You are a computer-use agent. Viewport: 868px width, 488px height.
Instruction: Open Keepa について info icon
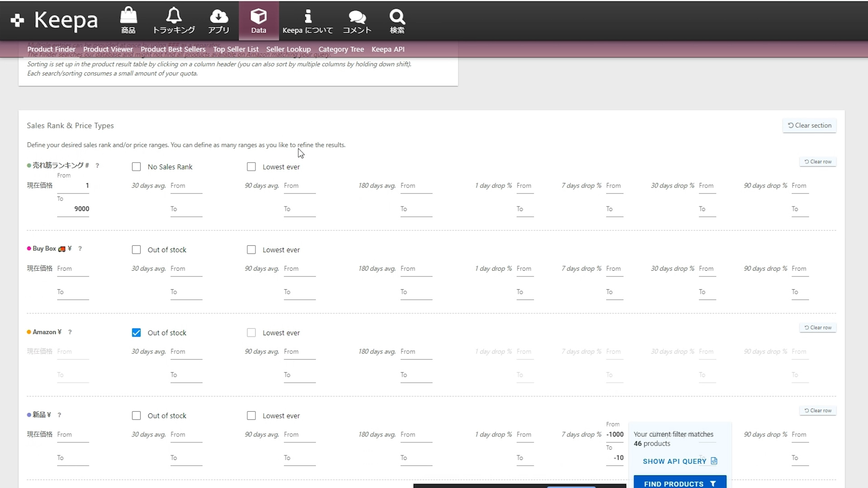point(308,16)
